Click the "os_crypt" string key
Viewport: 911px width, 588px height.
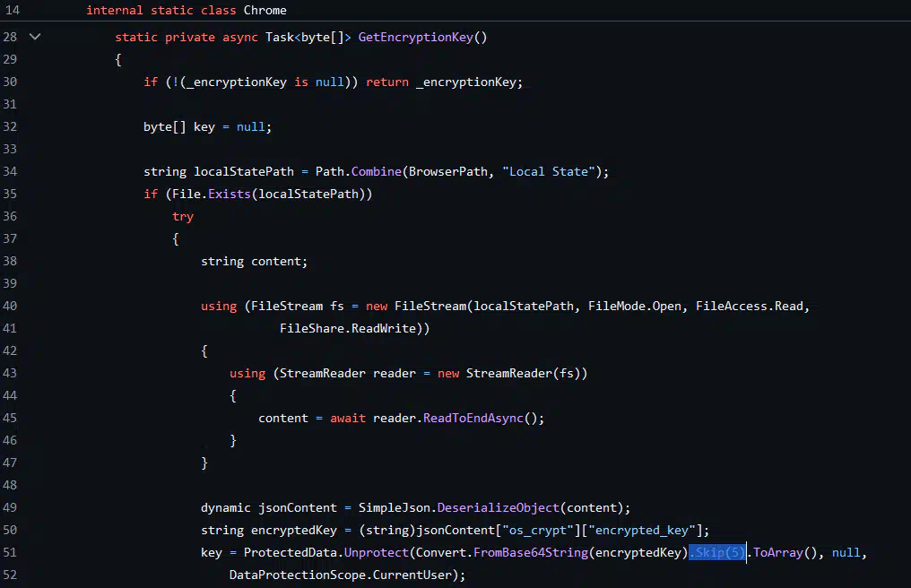point(537,530)
